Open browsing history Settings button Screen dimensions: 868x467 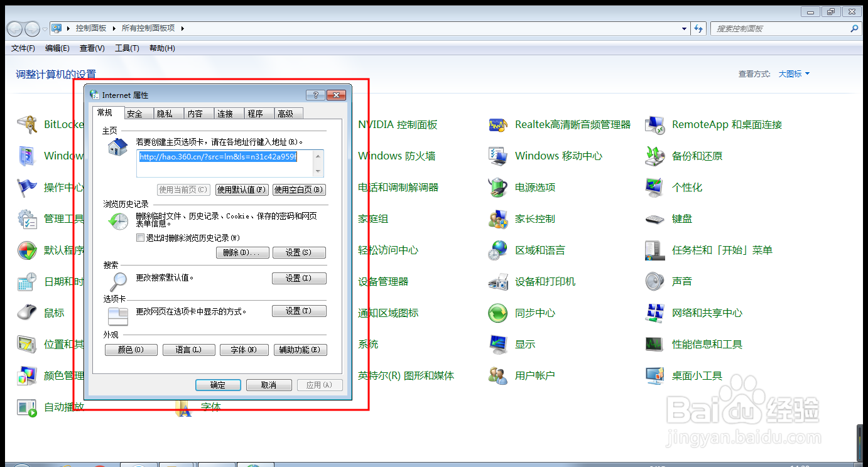299,252
